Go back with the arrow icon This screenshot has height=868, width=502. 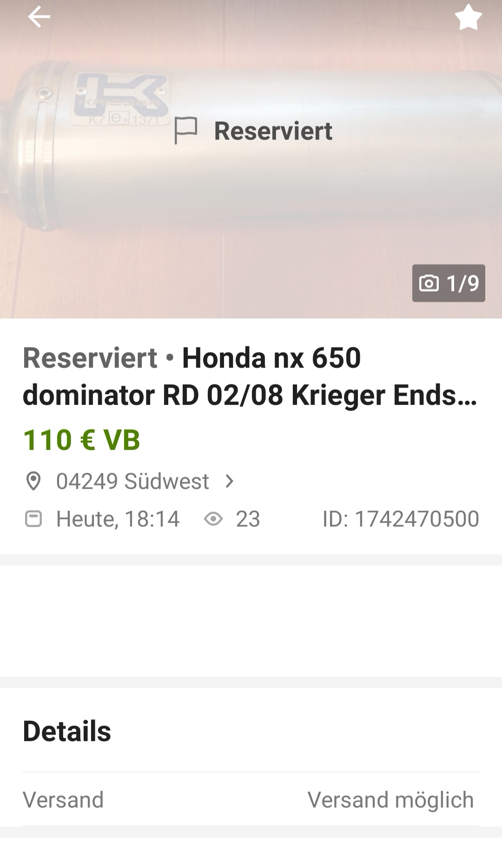coord(39,18)
